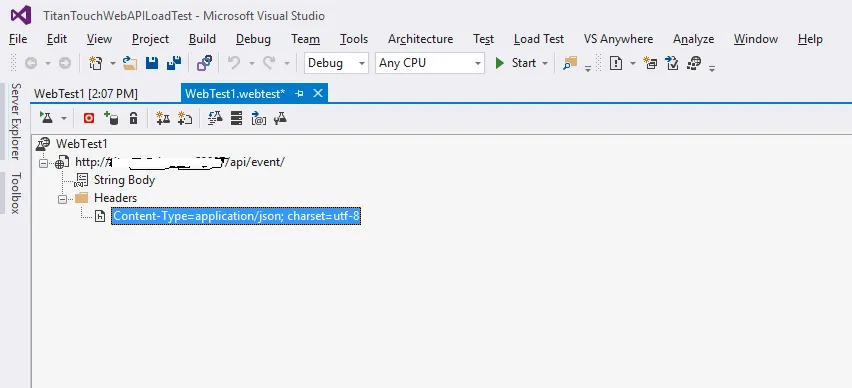Screen dimensions: 852x388
Task: Open the Run Test flask dropdown arrow
Action: 64,118
